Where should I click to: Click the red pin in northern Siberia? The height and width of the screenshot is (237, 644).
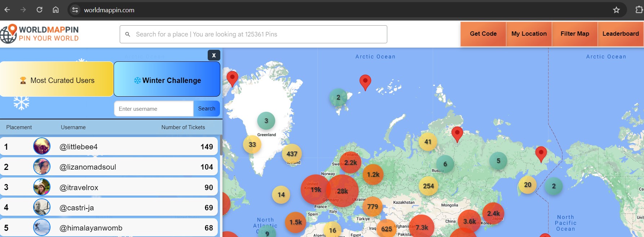(457, 135)
